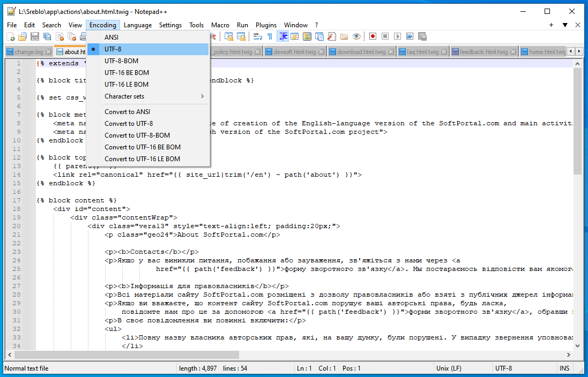
Task: Open the Settings menu
Action: [x=170, y=25]
